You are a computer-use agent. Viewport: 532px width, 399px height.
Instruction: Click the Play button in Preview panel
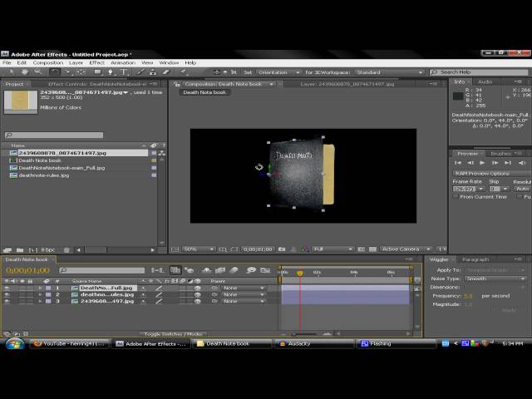pyautogui.click(x=482, y=163)
